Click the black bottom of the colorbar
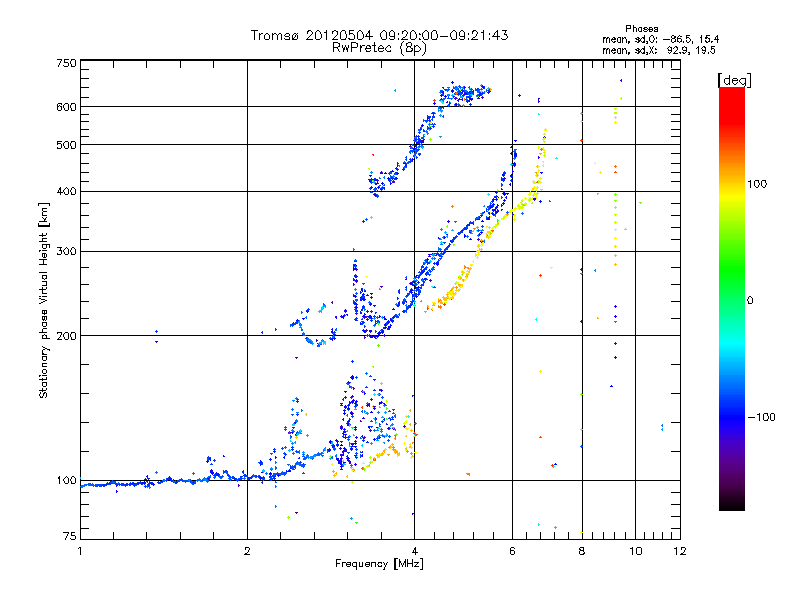Image resolution: width=800 pixels, height=600 pixels. [732, 503]
